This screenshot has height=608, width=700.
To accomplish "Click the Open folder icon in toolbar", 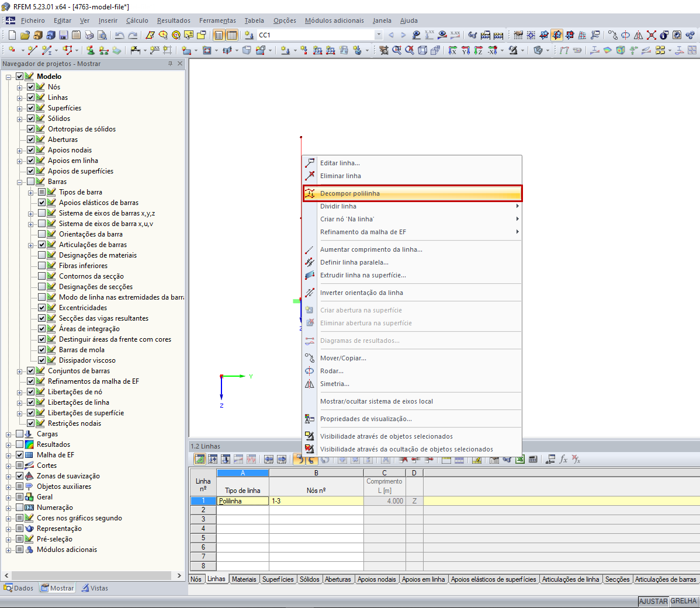I will [x=25, y=35].
